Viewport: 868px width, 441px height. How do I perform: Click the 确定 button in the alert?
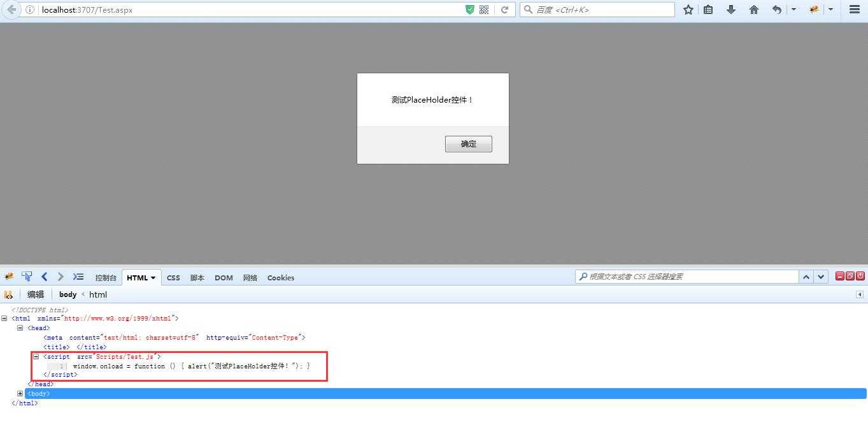469,144
